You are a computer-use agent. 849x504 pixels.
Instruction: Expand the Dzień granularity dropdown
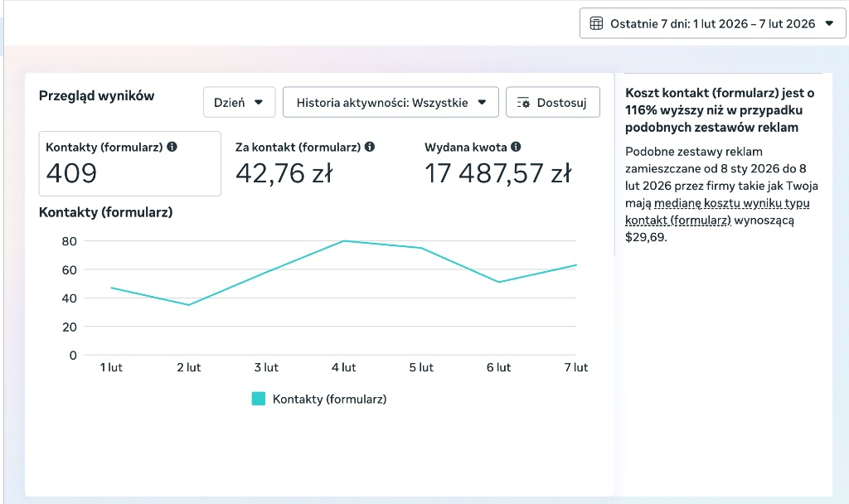pyautogui.click(x=240, y=102)
